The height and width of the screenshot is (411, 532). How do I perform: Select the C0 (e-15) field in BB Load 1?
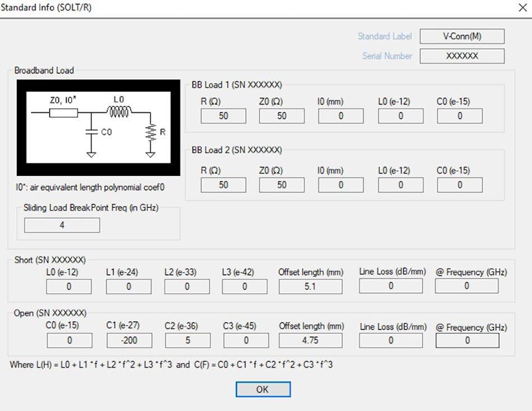[459, 116]
